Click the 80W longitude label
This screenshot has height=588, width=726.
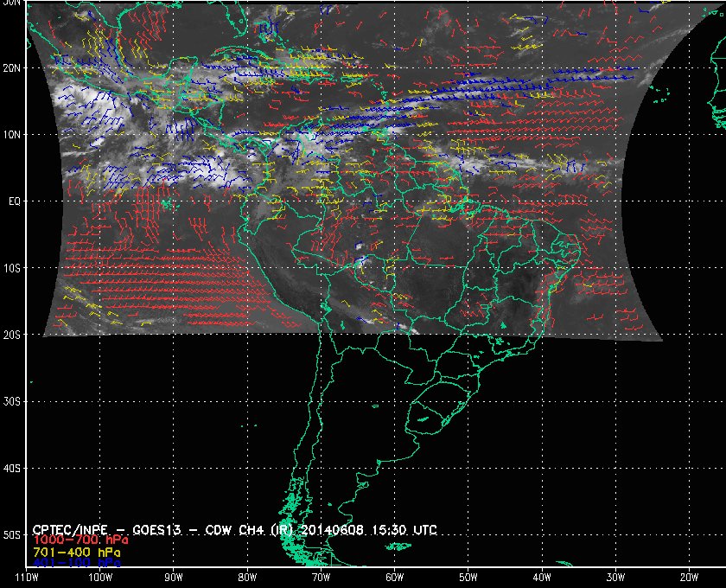tap(247, 578)
